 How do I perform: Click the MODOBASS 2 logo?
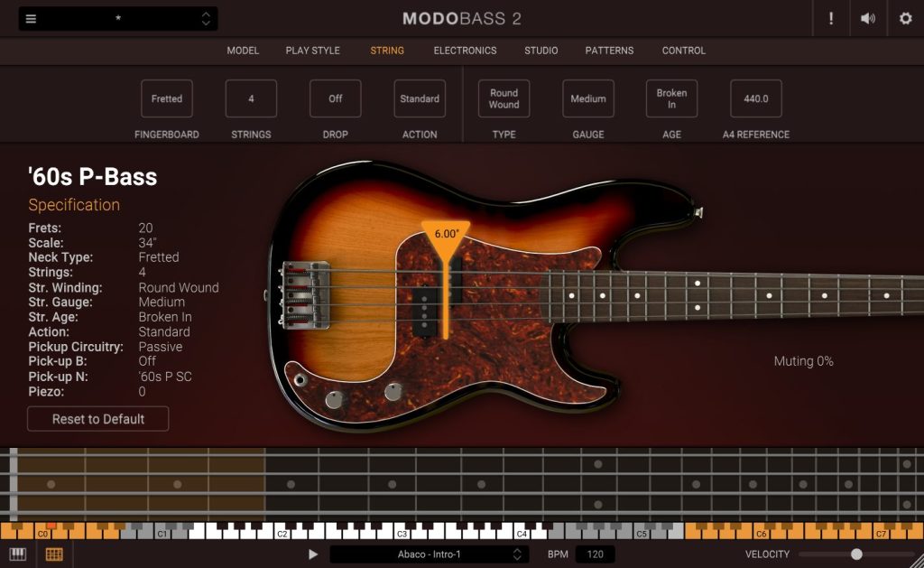pos(461,19)
